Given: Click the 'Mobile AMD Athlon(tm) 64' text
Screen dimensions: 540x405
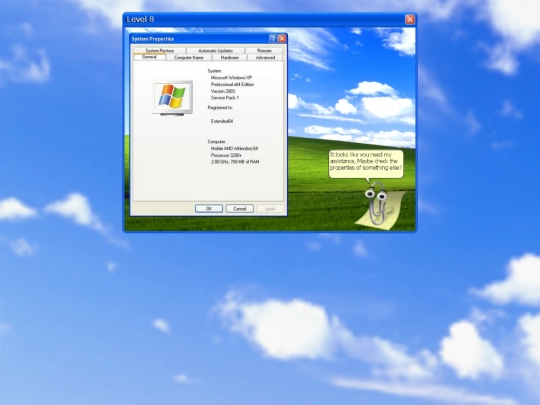Looking at the screenshot, I should point(235,148).
